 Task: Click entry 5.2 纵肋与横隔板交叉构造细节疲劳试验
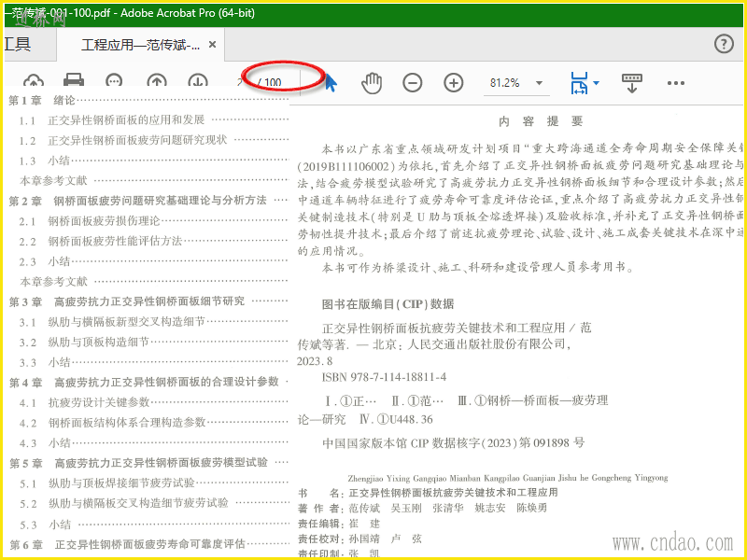153,503
